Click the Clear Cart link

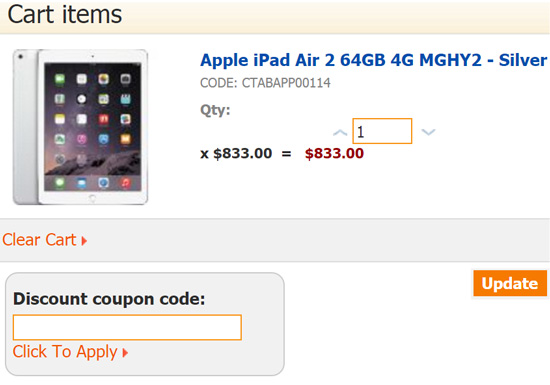coord(39,240)
